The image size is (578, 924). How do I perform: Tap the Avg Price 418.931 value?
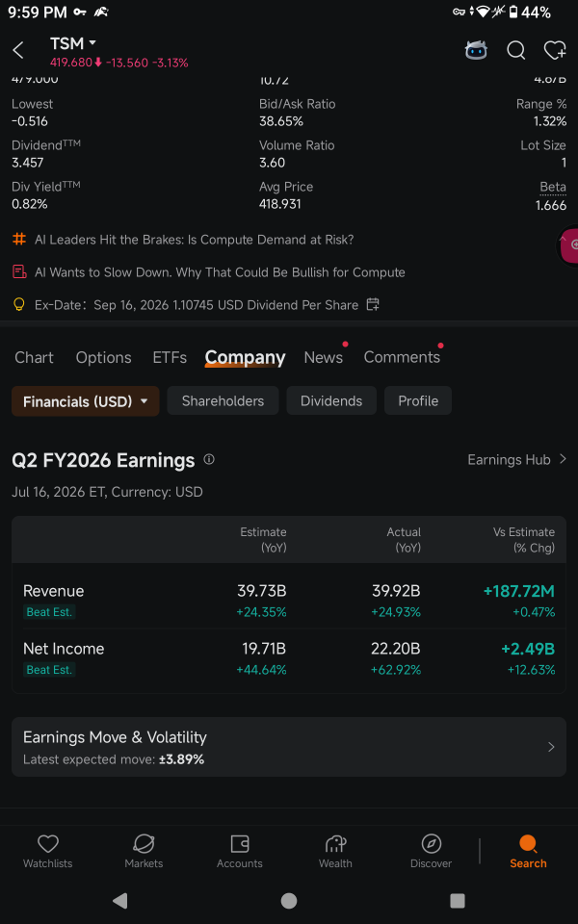[x=279, y=204]
